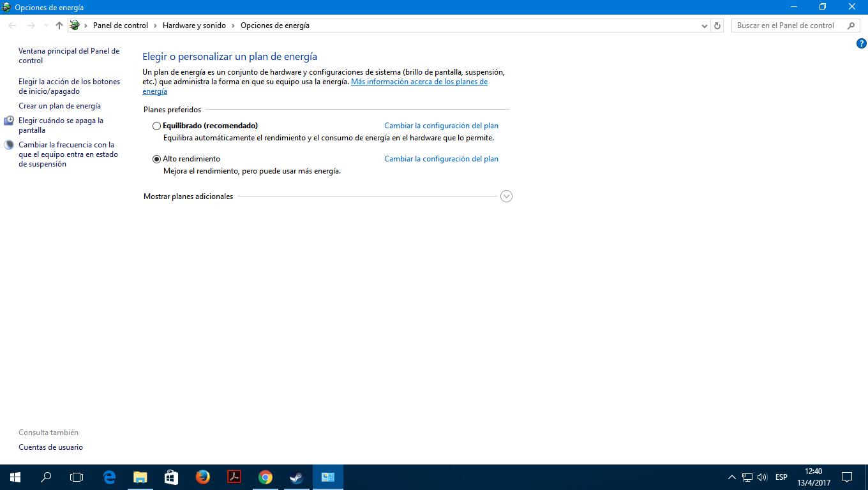Click the Opciones de energía breadcrumb
The image size is (868, 490).
tap(275, 26)
